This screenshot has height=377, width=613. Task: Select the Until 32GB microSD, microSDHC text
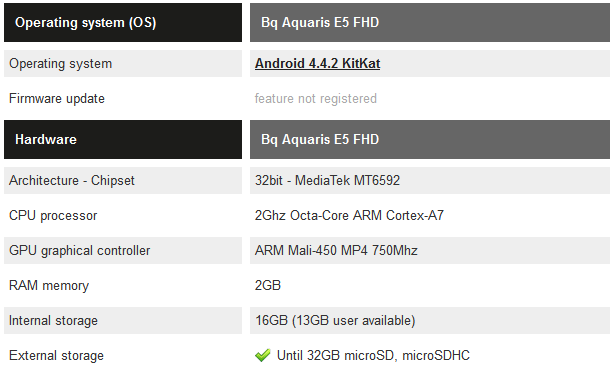(373, 355)
